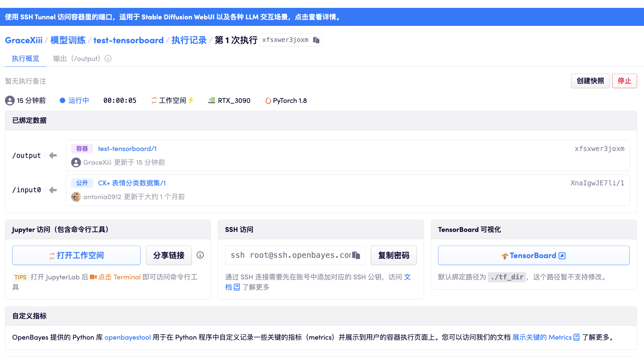Screen dimensions: 644x357
Task: Launch TensorBoard visualization button
Action: [x=533, y=255]
